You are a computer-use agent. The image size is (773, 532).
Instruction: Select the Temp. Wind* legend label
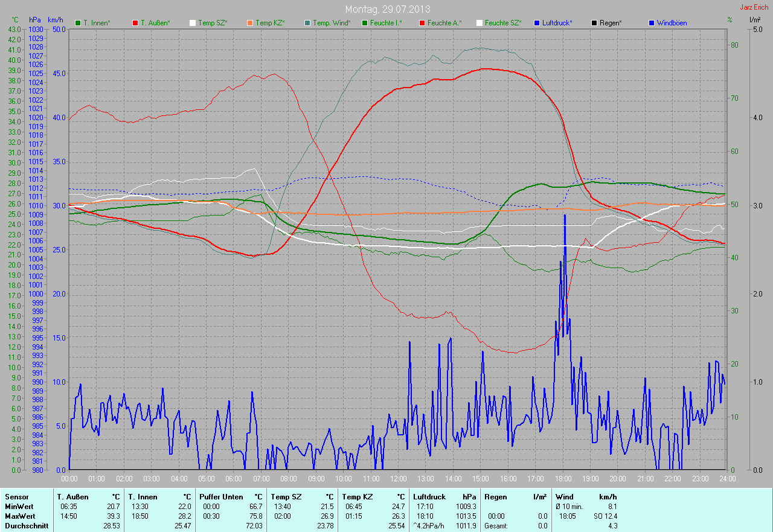pyautogui.click(x=332, y=23)
